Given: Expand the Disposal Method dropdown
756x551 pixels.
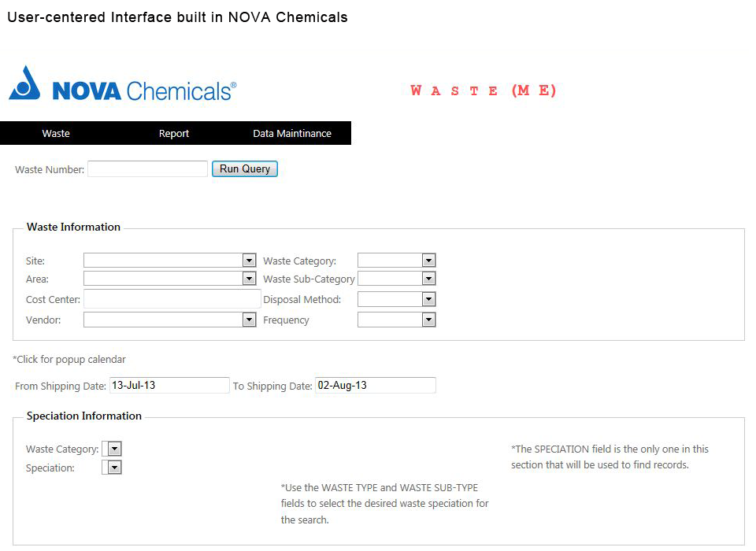Looking at the screenshot, I should tap(397, 299).
